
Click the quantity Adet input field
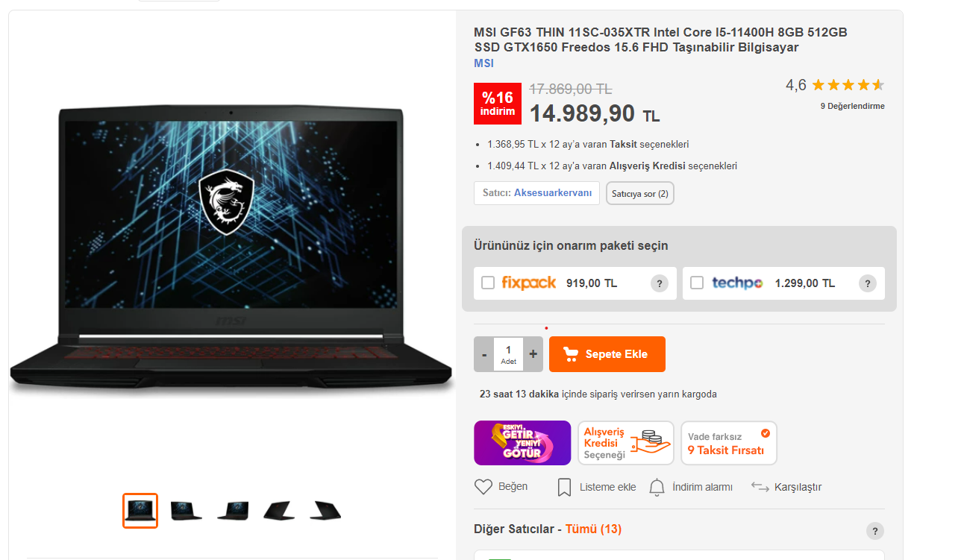tap(509, 354)
